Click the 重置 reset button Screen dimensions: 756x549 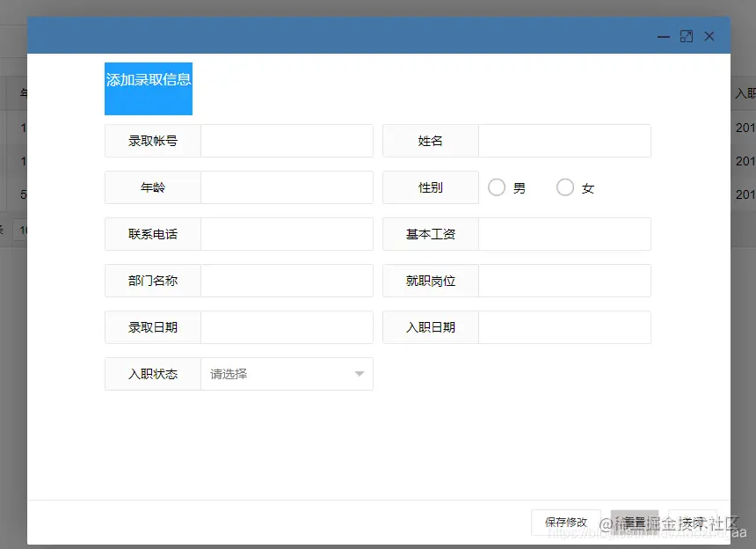634,521
